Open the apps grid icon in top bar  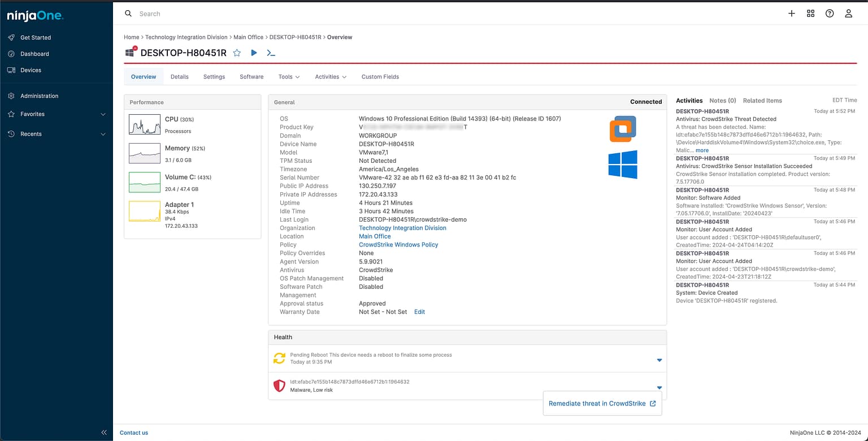[810, 13]
